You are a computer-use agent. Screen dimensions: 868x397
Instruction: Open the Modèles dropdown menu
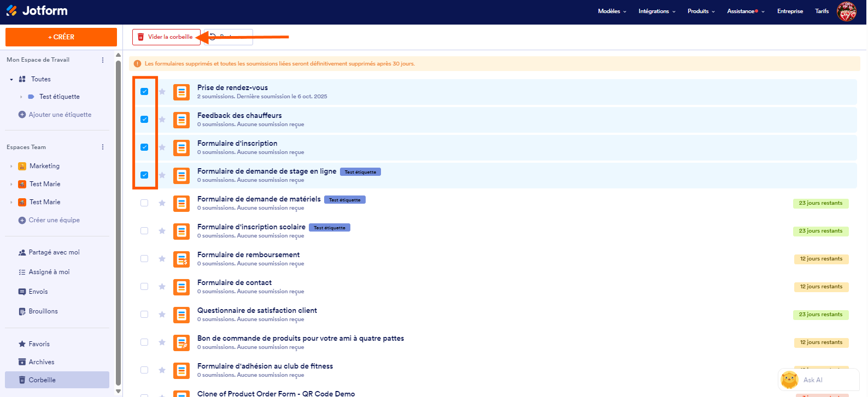612,11
